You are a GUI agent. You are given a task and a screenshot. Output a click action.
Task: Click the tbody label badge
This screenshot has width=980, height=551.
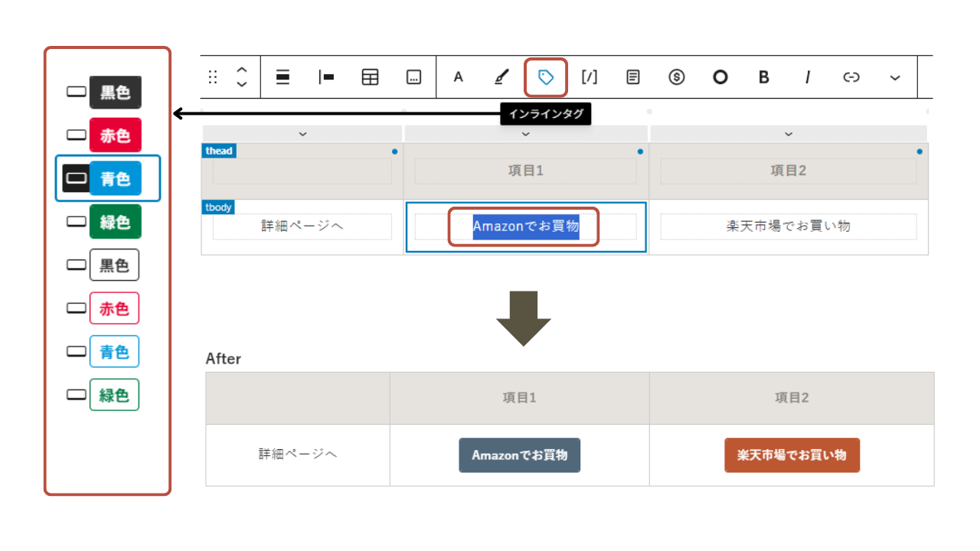tap(218, 207)
